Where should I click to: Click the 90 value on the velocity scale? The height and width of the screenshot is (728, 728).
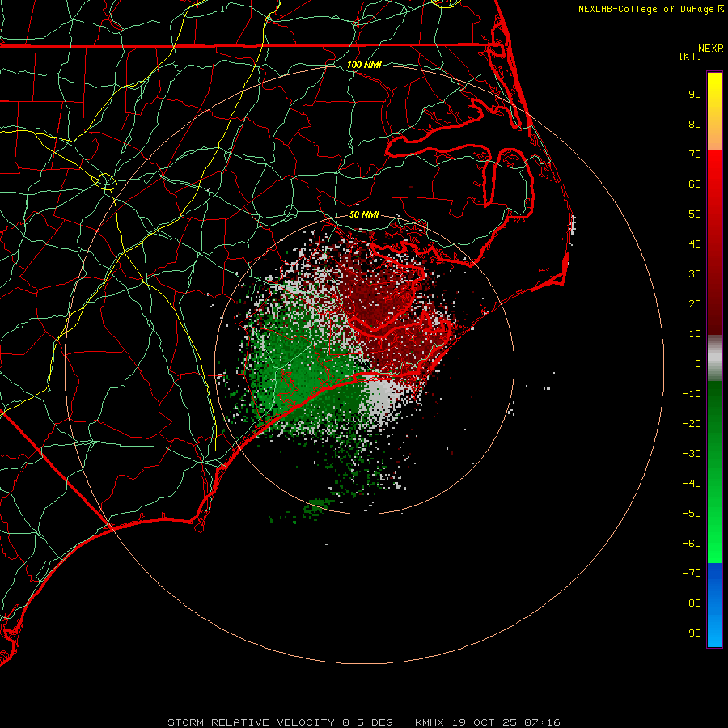(695, 95)
